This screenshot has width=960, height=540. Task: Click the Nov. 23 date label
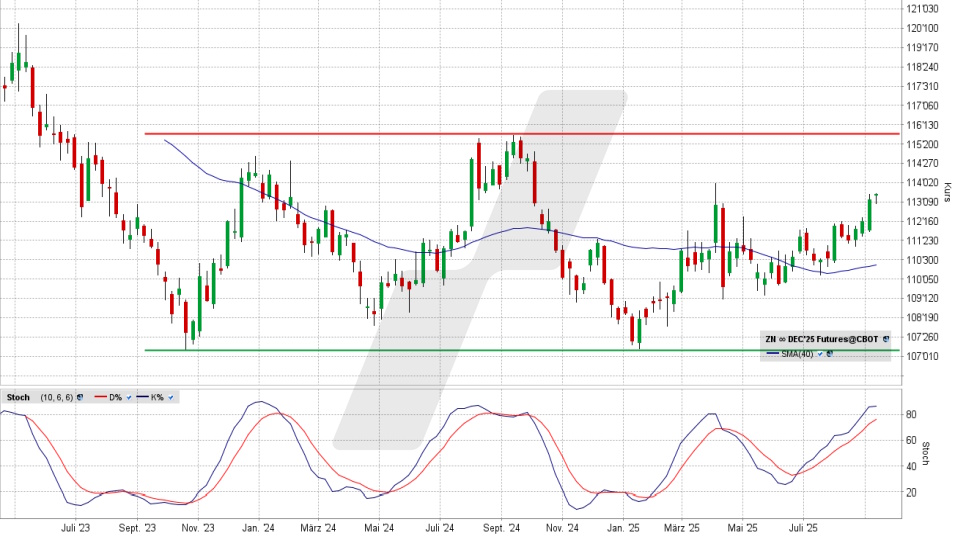(198, 528)
